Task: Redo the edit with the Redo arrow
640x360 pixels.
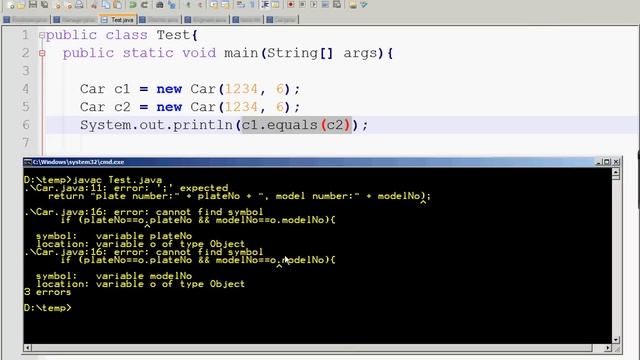Action: (144, 4)
